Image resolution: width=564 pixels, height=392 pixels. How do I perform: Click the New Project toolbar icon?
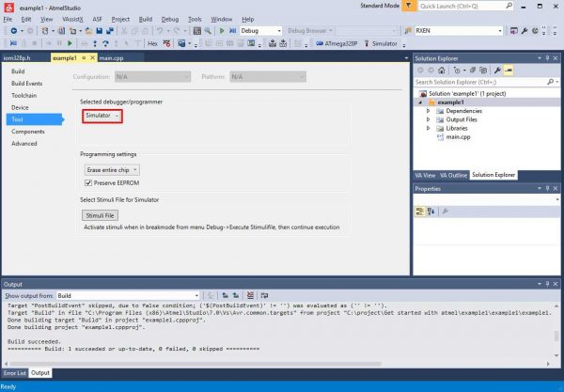click(45, 31)
